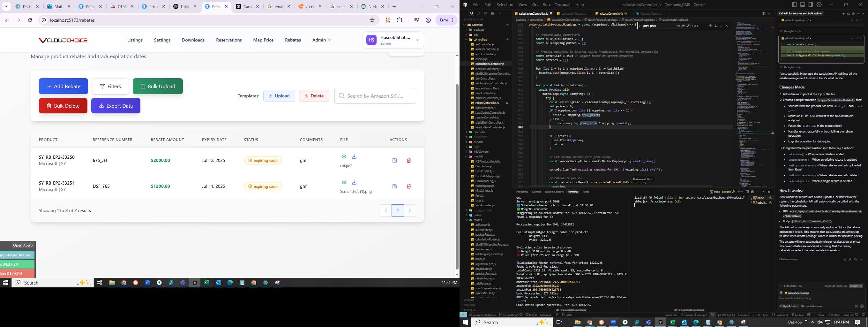868x327 pixels.
Task: Open the Haseeb Shah user menu
Action: click(x=393, y=40)
